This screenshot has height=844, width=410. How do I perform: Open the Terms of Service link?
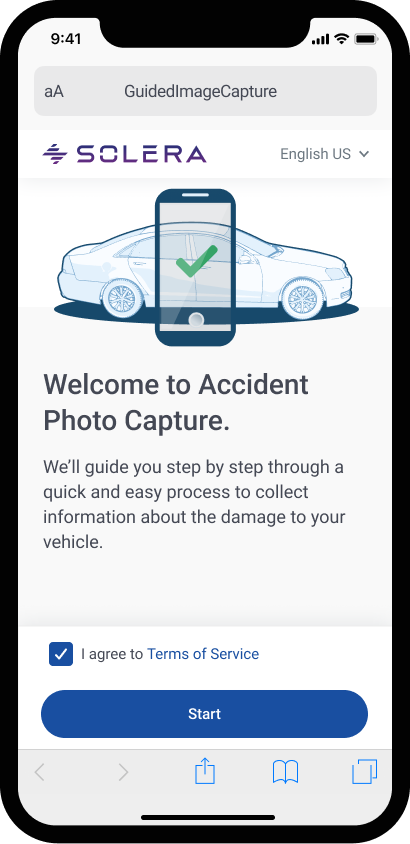point(203,654)
